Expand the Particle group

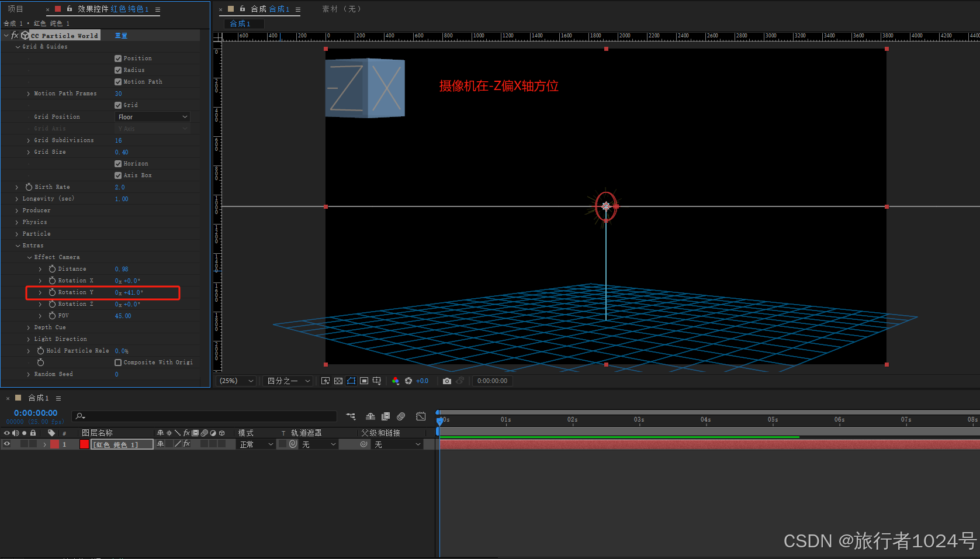(x=17, y=234)
